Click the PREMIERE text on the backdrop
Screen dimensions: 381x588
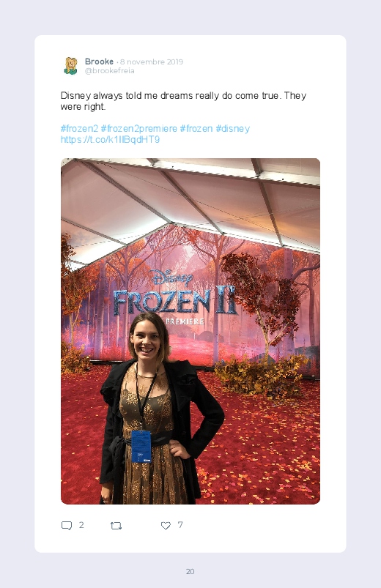coord(185,321)
